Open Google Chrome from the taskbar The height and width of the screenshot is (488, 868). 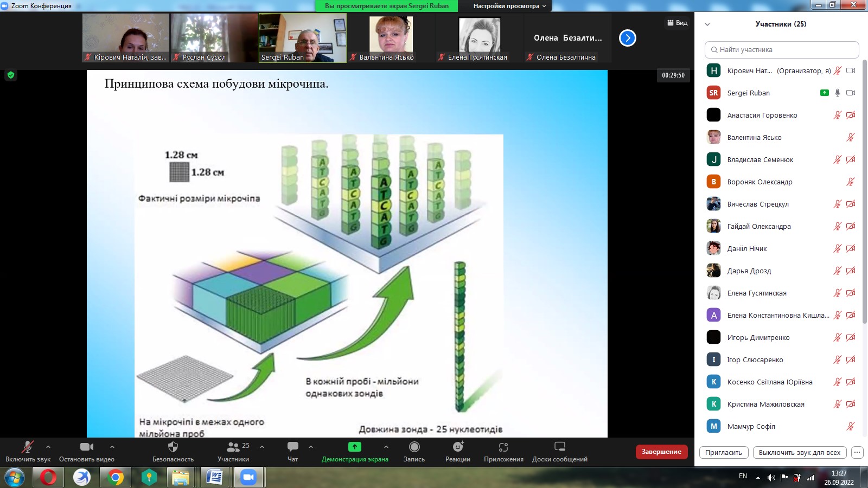115,477
